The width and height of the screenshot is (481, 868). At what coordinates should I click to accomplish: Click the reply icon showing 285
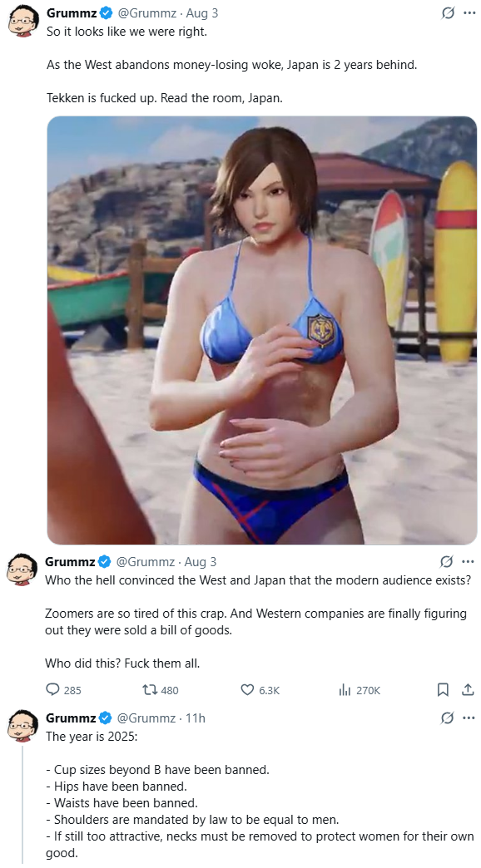tap(52, 690)
